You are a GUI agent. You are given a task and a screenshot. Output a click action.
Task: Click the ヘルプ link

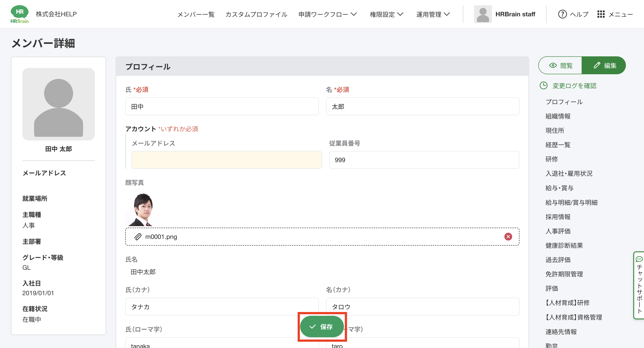pyautogui.click(x=579, y=14)
